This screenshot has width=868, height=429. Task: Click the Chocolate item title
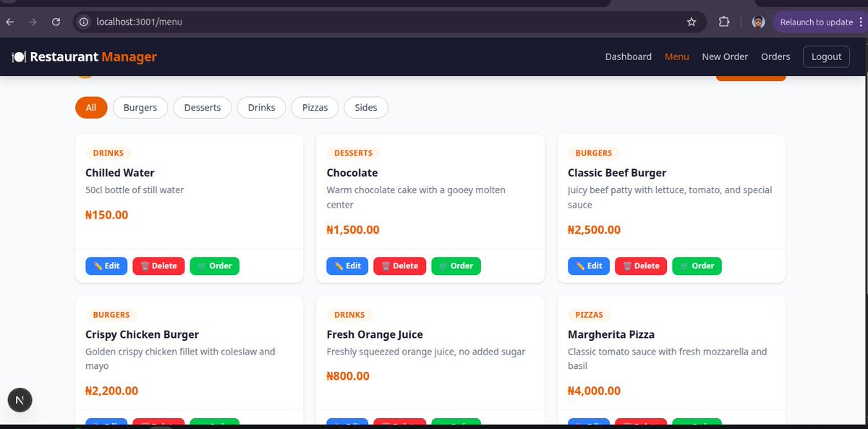click(x=352, y=173)
